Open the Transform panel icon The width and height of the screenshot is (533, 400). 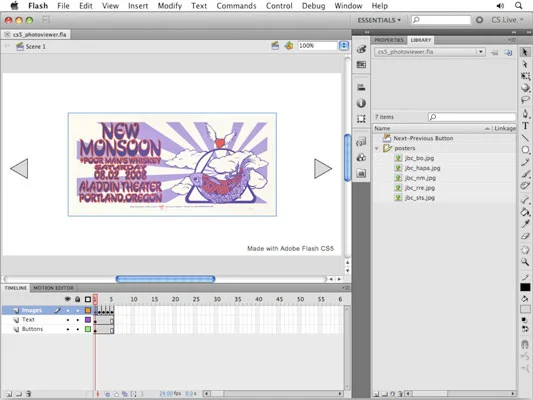point(361,119)
